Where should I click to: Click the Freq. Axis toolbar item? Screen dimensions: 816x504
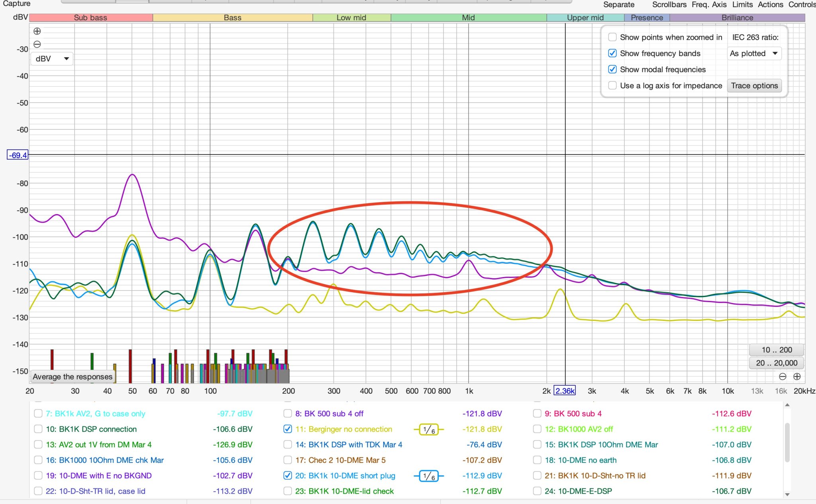[709, 4]
